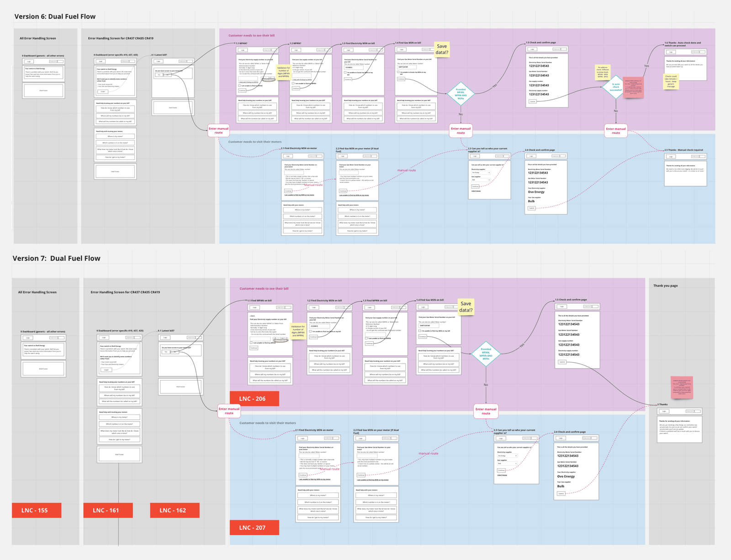Viewport: 731px width, 560px height.
Task: Click 'Checks could take minutes / hours' sticky note
Action: 671,81
